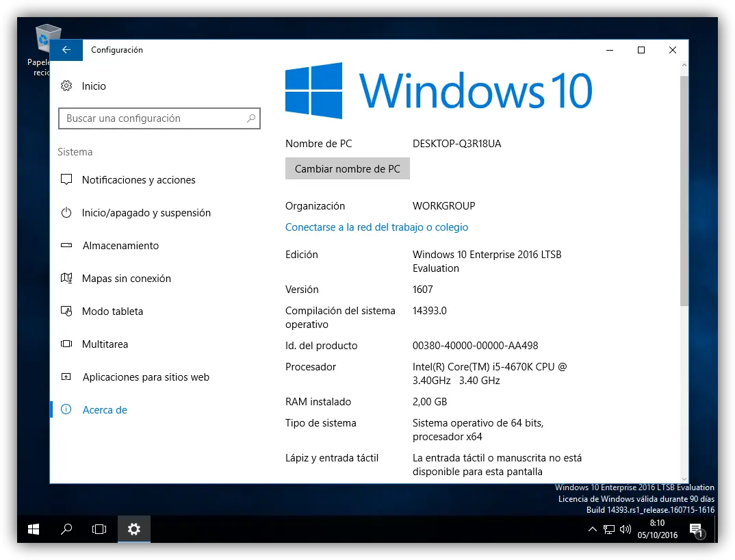Click the offline maps icon
Viewport: 735px width, 560px height.
(x=66, y=278)
